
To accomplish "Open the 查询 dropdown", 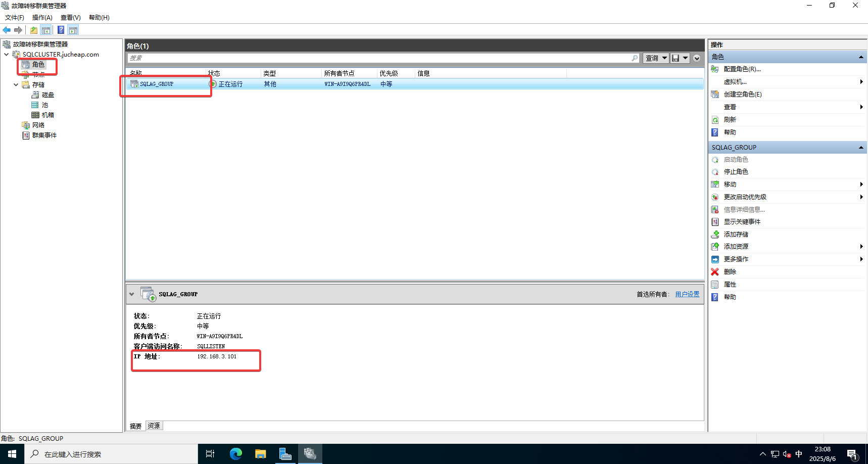I will coord(656,58).
